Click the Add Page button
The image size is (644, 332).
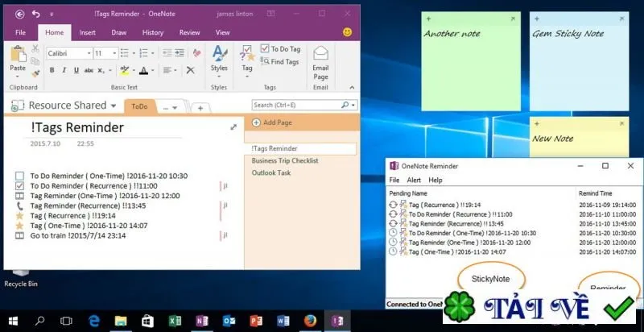tap(272, 122)
